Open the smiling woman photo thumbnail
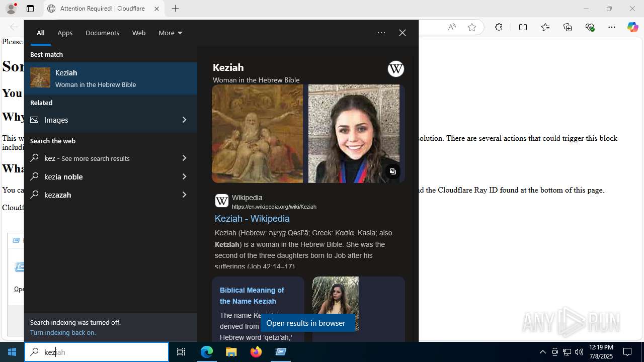 pyautogui.click(x=354, y=134)
